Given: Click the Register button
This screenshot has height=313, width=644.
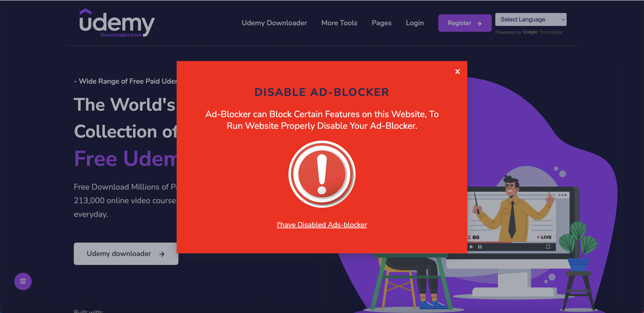Looking at the screenshot, I should point(465,23).
